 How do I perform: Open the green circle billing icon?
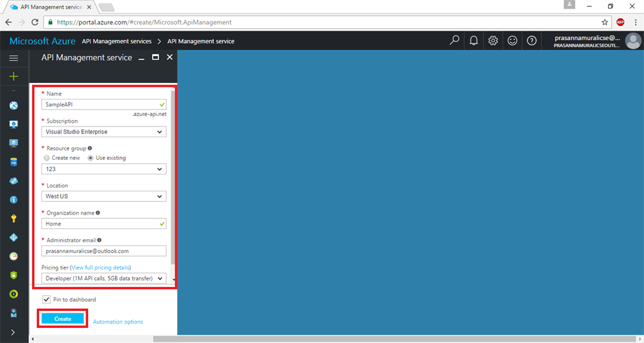coord(14,294)
